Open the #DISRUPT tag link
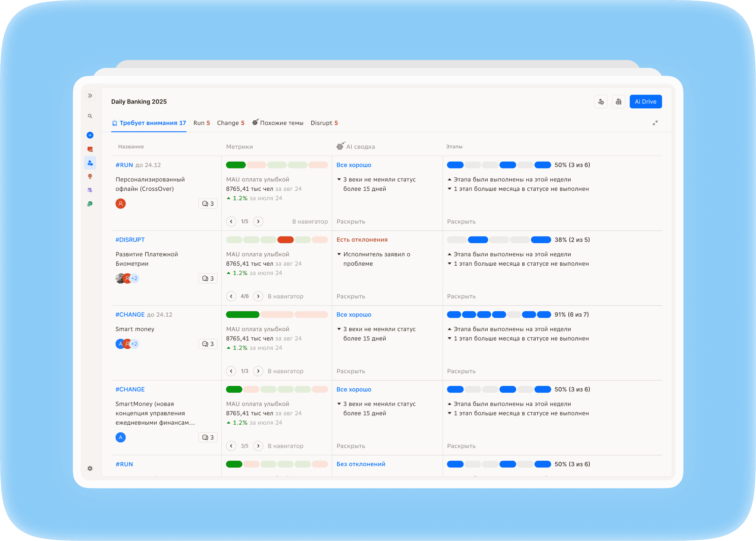Image resolution: width=756 pixels, height=541 pixels. pos(130,240)
